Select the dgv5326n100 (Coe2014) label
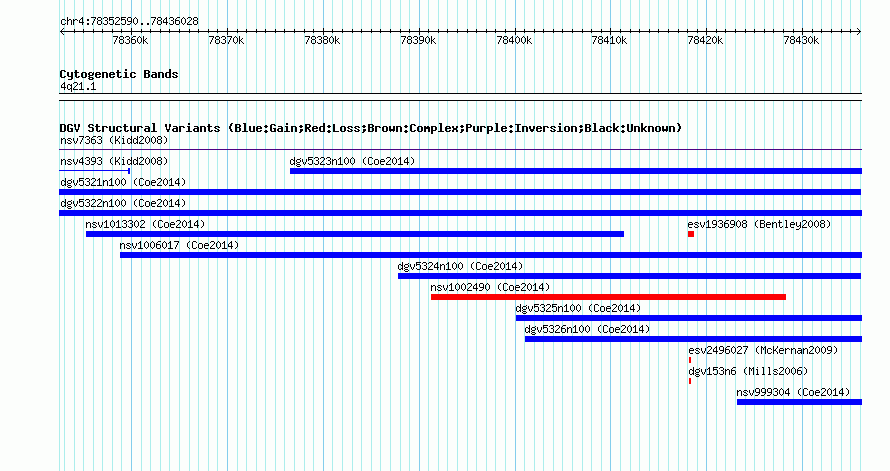The image size is (890, 471). 587,329
